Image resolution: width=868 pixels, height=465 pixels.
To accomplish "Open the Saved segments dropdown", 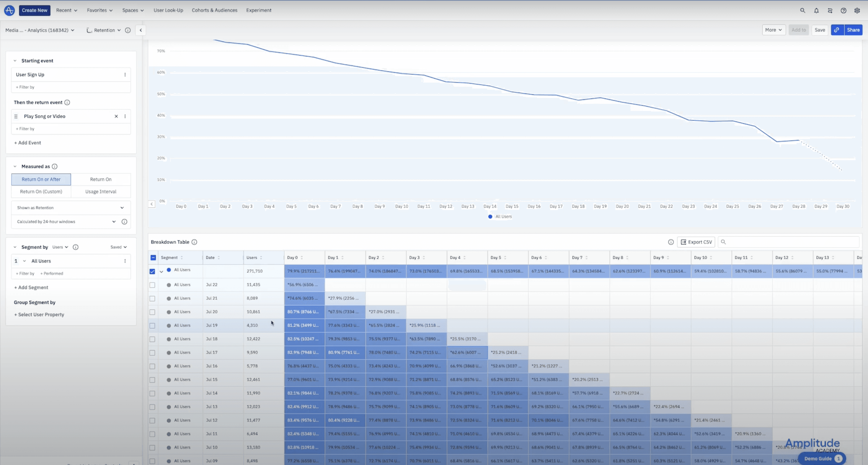I will pos(119,247).
